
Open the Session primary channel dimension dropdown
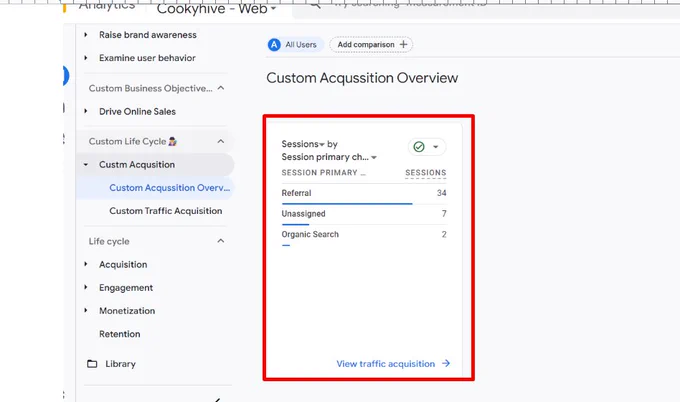tap(329, 157)
